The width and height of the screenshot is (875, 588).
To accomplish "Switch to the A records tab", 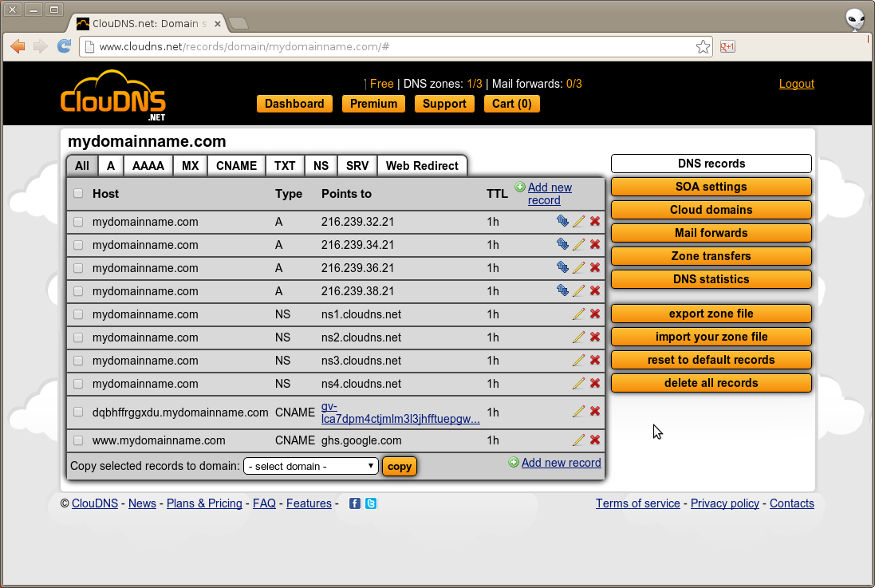I will 111,166.
